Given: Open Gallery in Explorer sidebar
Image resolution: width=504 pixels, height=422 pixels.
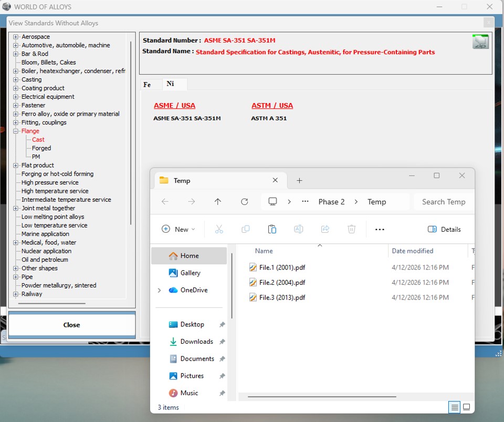Looking at the screenshot, I should click(x=190, y=273).
